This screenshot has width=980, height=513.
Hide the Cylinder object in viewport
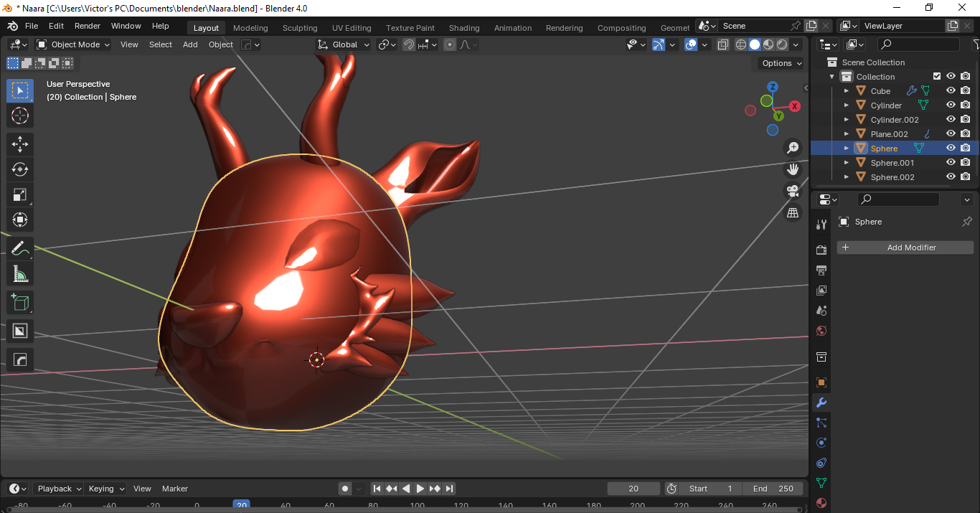[x=951, y=105]
